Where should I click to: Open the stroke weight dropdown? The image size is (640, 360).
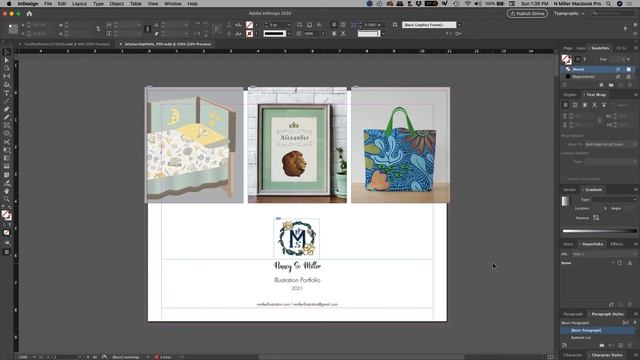(x=289, y=25)
